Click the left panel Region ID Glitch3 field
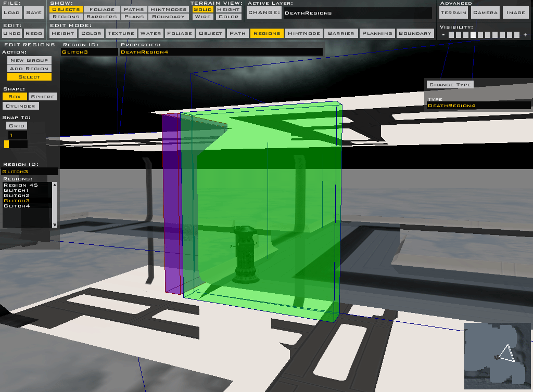The image size is (533, 392). 30,172
